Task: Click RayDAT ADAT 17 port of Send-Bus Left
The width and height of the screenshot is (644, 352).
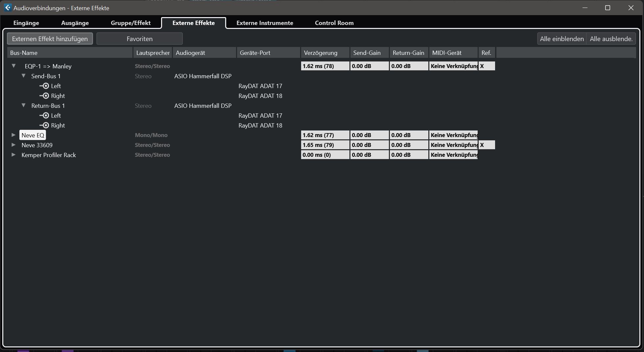Action: click(x=260, y=86)
